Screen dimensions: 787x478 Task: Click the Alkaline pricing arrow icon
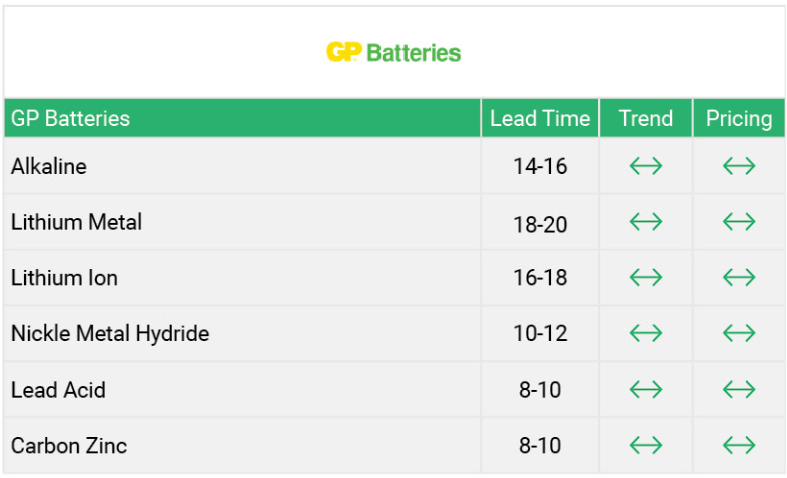[739, 166]
